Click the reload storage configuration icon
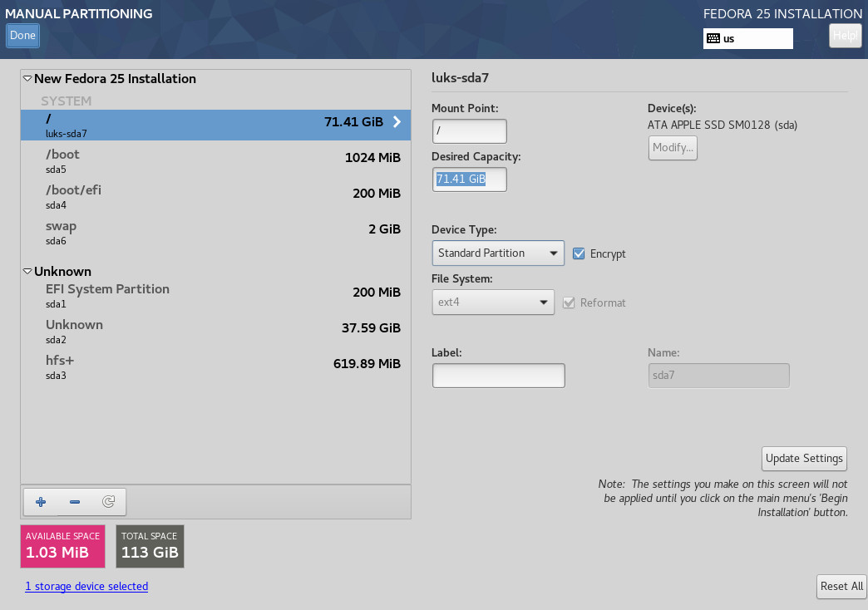 click(108, 502)
